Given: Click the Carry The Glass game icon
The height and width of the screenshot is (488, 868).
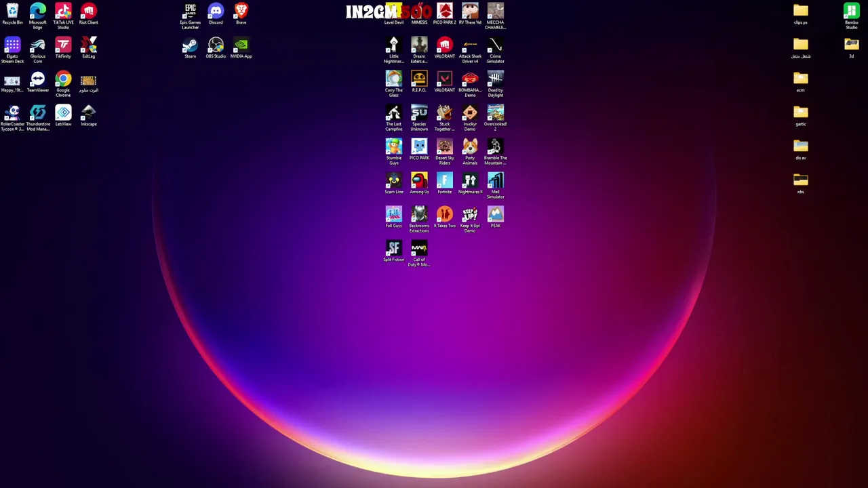Looking at the screenshot, I should click(x=394, y=79).
